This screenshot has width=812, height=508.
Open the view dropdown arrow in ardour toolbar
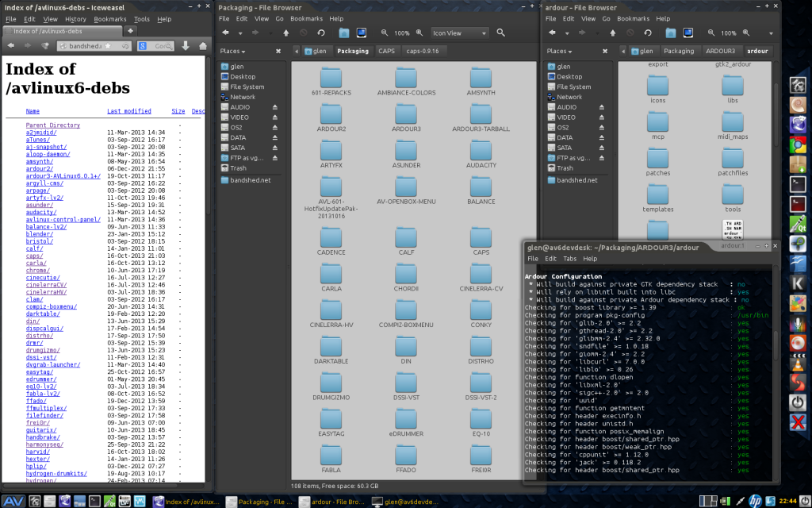coord(771,33)
